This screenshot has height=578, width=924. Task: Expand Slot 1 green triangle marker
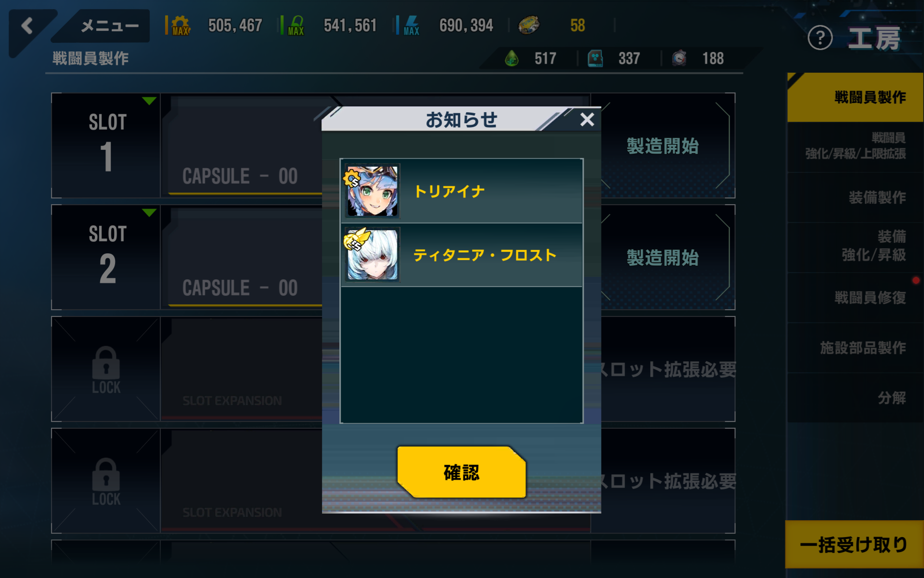(x=149, y=101)
